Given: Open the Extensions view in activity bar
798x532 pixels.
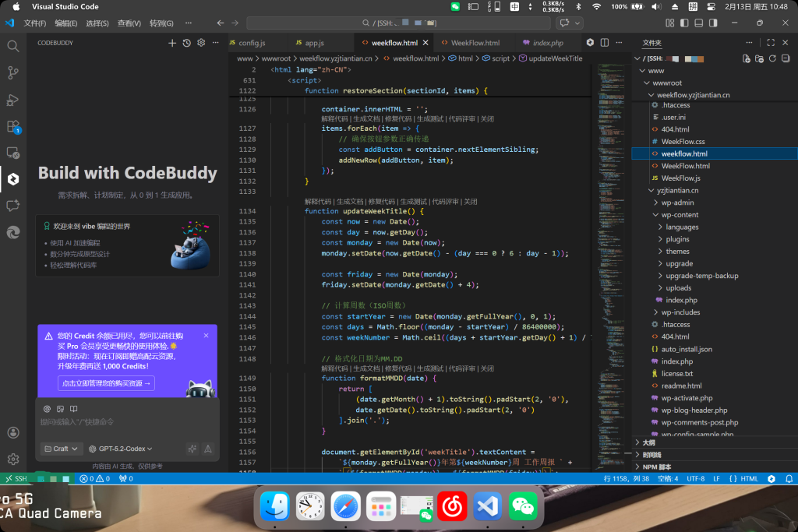Looking at the screenshot, I should [13, 126].
